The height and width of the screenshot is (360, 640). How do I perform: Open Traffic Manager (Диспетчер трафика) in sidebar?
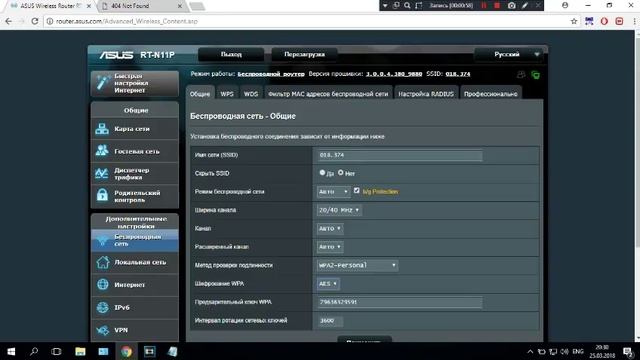click(135, 173)
